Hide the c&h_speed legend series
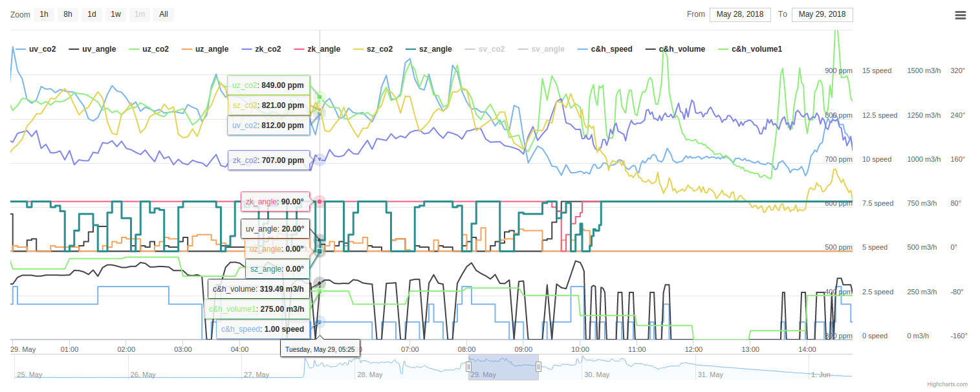Image resolution: width=980 pixels, height=392 pixels. (x=605, y=49)
